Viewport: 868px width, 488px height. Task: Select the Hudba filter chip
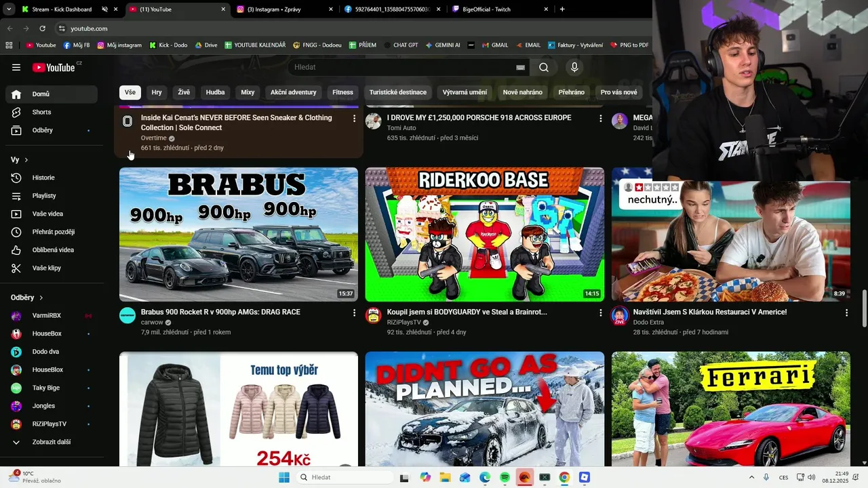pos(215,92)
